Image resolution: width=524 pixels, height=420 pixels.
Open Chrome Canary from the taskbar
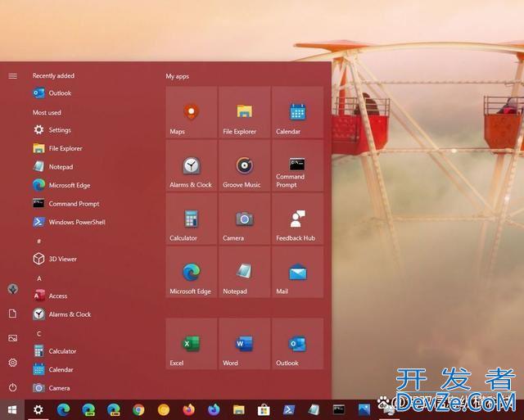point(164,409)
